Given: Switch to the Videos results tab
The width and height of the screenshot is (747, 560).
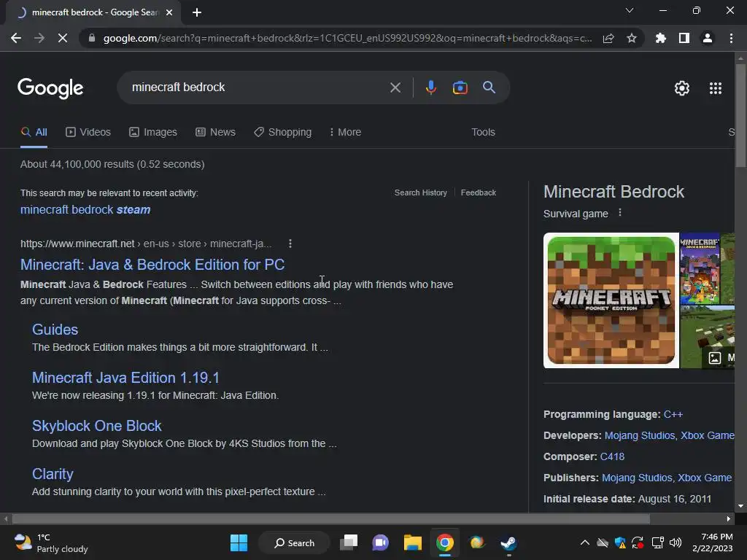Looking at the screenshot, I should tap(88, 133).
